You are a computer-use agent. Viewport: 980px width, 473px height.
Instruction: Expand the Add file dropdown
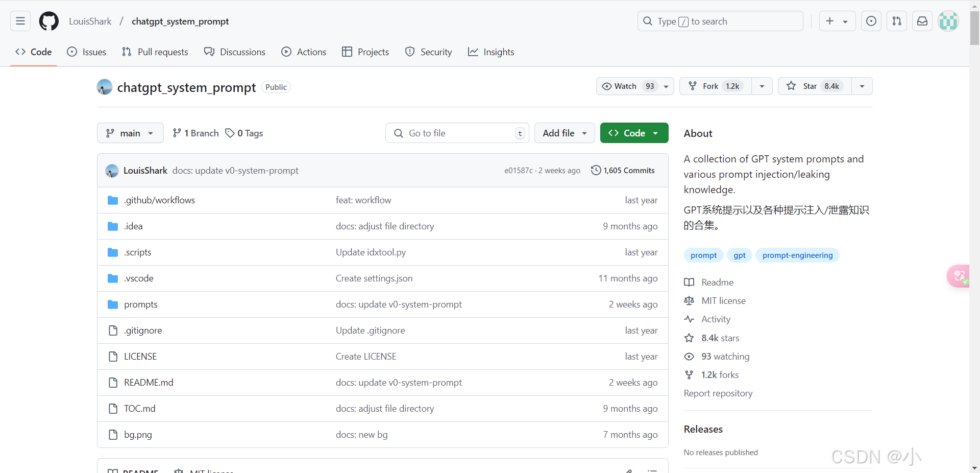[565, 133]
